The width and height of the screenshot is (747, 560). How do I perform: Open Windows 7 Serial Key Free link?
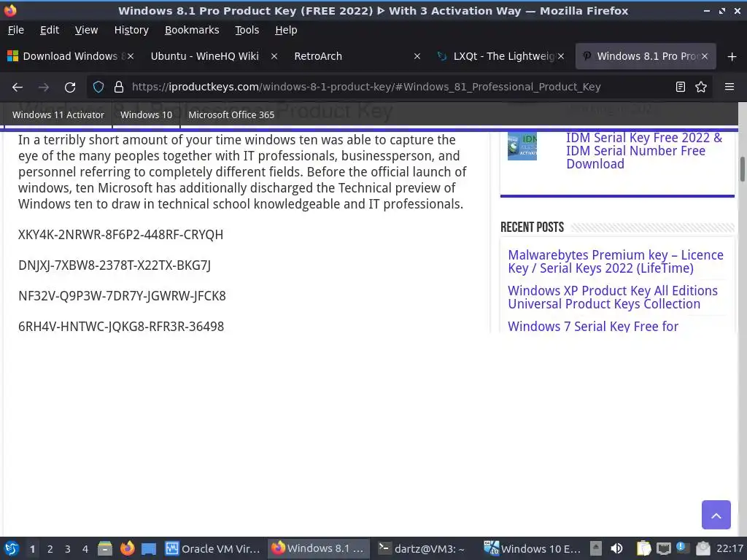point(593,326)
